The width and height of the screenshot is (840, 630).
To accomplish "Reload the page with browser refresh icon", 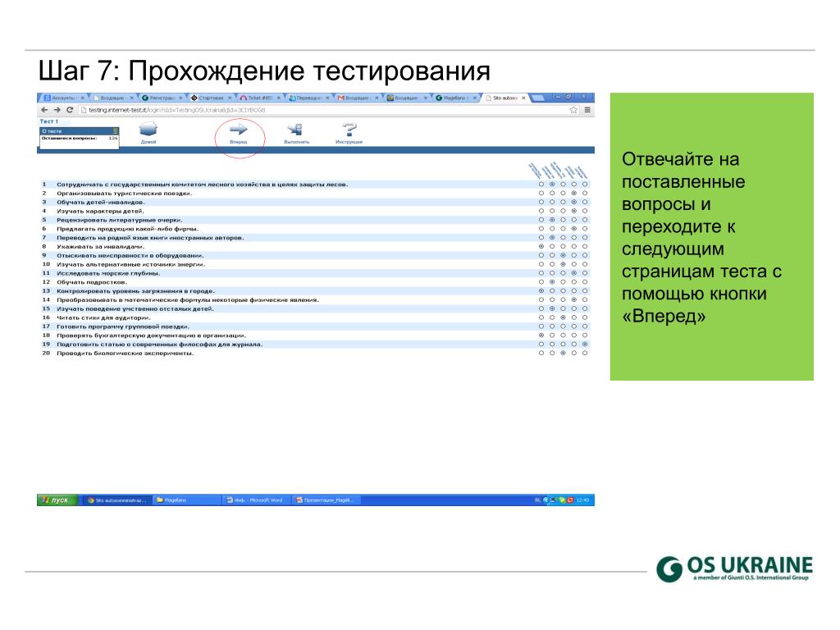I will pos(70,110).
